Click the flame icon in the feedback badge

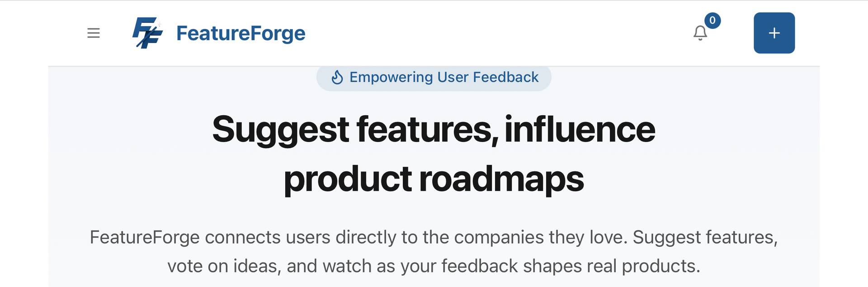(336, 77)
